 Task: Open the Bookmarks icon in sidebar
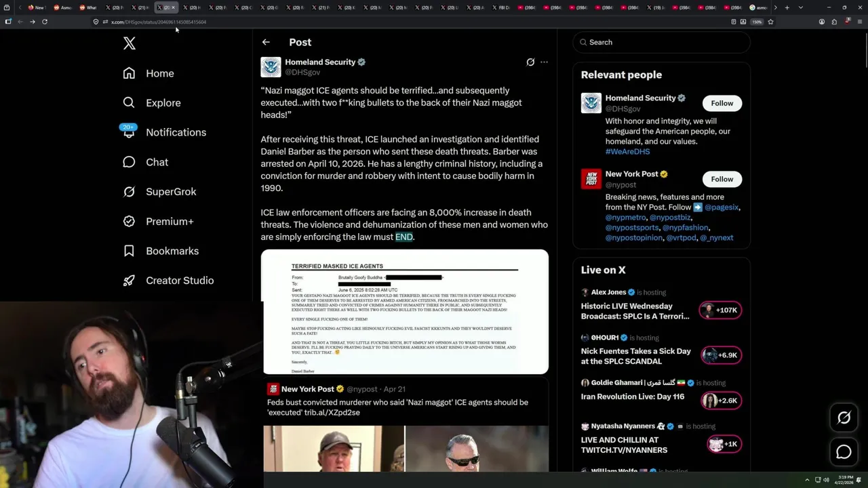129,251
